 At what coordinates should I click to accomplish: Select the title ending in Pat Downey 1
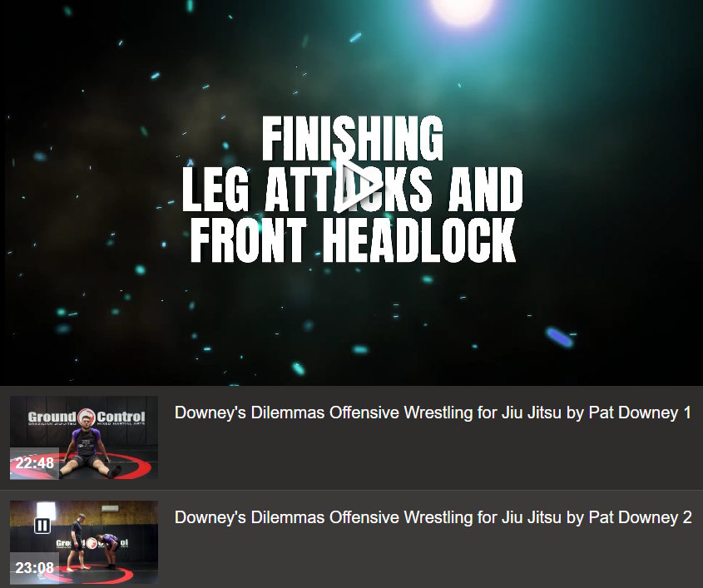pyautogui.click(x=433, y=413)
